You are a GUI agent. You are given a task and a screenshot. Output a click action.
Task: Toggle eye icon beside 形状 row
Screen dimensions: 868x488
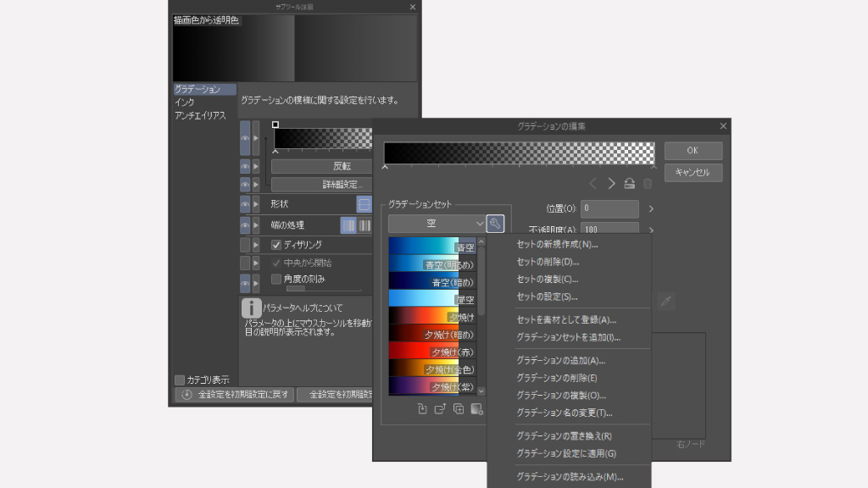(245, 204)
